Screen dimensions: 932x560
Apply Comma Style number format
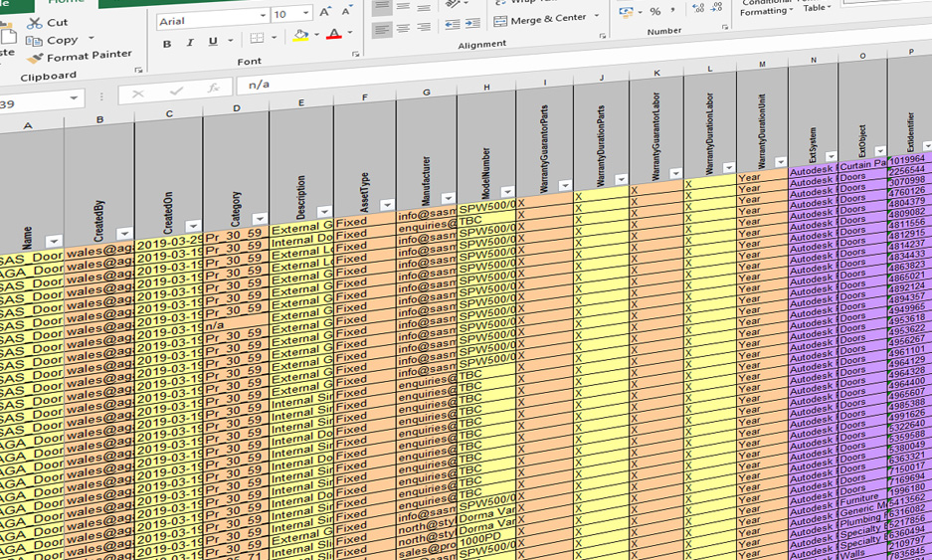click(x=672, y=10)
